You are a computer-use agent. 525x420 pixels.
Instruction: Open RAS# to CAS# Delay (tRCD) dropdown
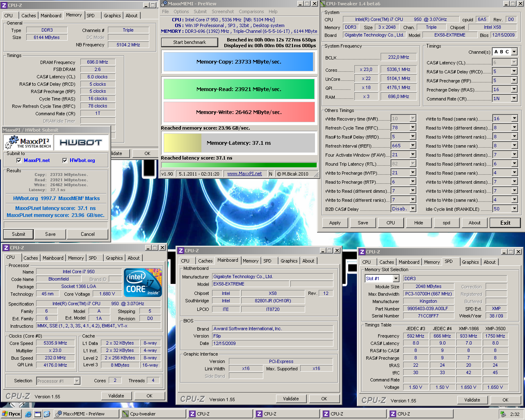(x=514, y=71)
